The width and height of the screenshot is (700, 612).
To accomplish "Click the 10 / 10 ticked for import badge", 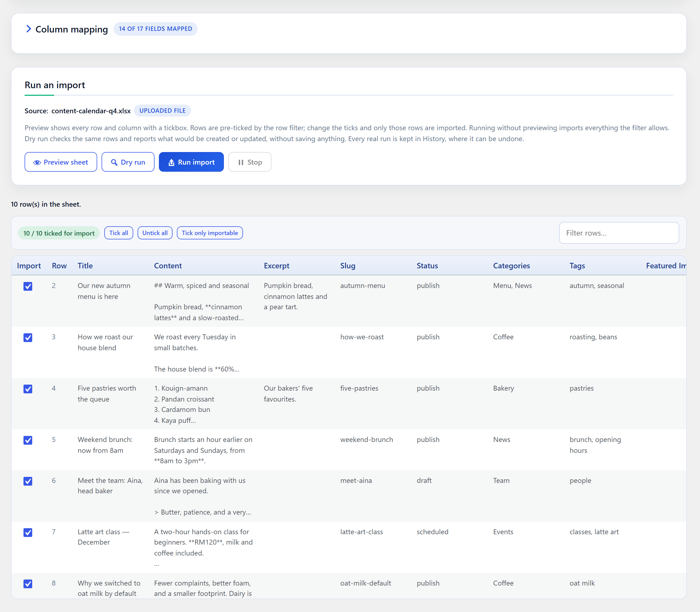I will (59, 233).
